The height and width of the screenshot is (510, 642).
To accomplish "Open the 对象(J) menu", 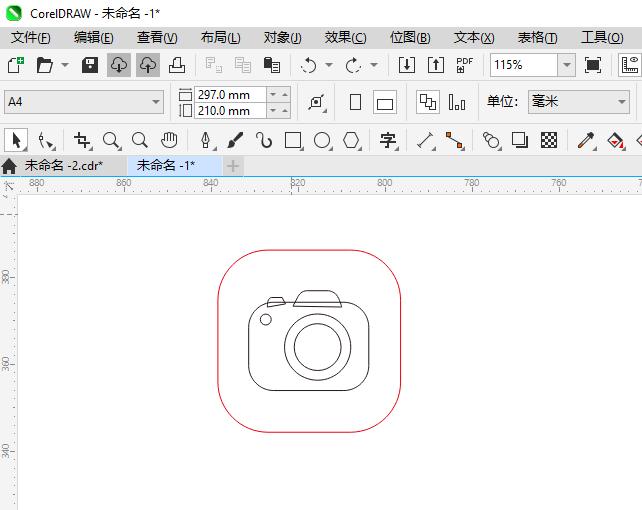I will click(x=283, y=38).
